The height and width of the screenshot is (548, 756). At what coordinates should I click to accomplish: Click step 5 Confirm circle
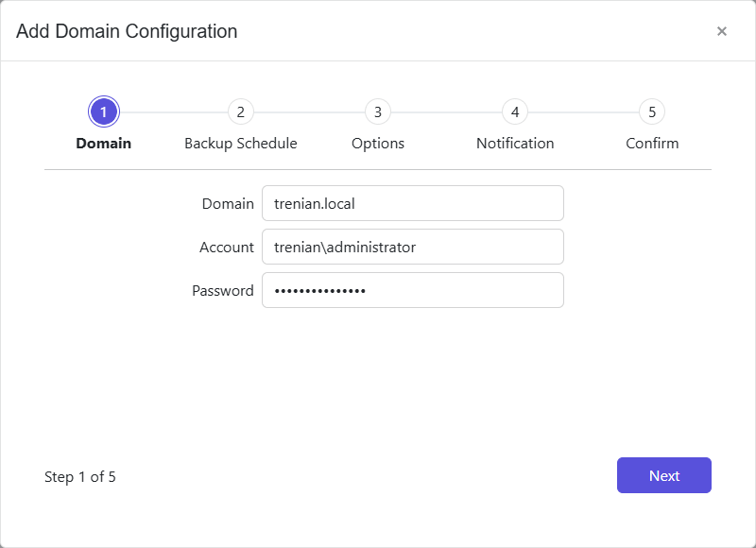click(x=652, y=111)
